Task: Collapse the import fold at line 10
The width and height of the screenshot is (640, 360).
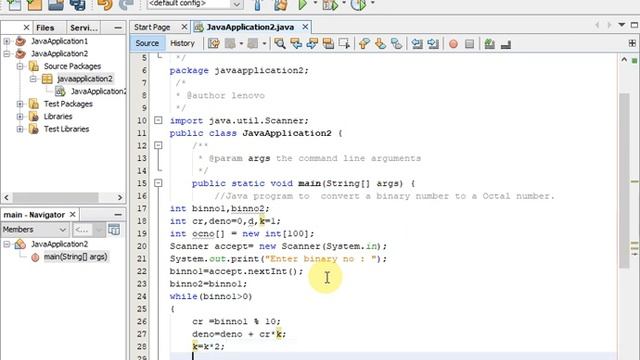Action: (158, 120)
